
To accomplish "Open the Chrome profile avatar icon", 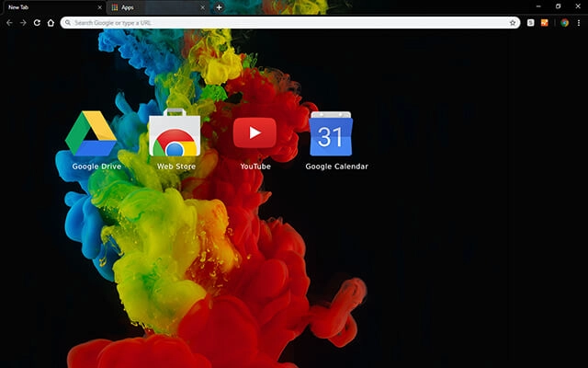I will [x=564, y=23].
